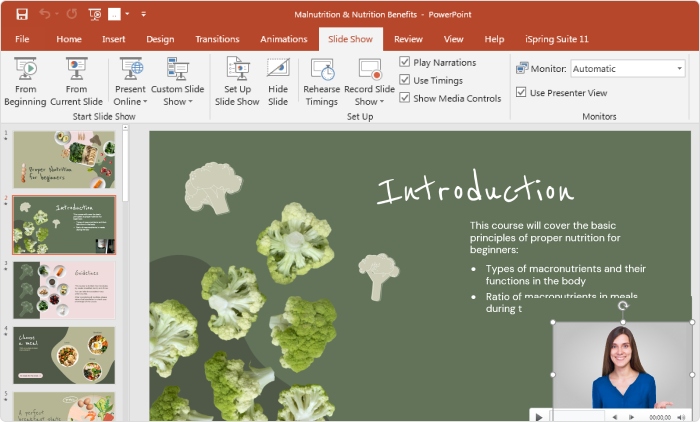Screen dimensions: 700x422
Task: Uncheck Show Media Controls
Action: [404, 97]
